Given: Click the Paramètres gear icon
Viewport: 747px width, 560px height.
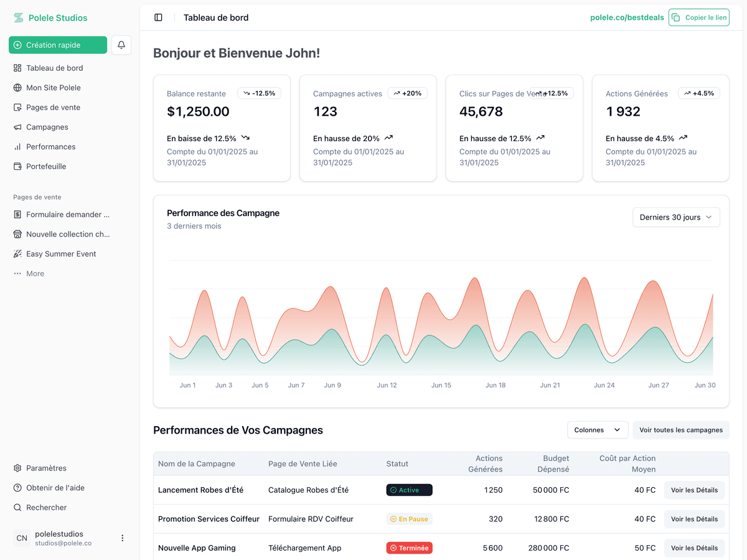Looking at the screenshot, I should coord(17,468).
